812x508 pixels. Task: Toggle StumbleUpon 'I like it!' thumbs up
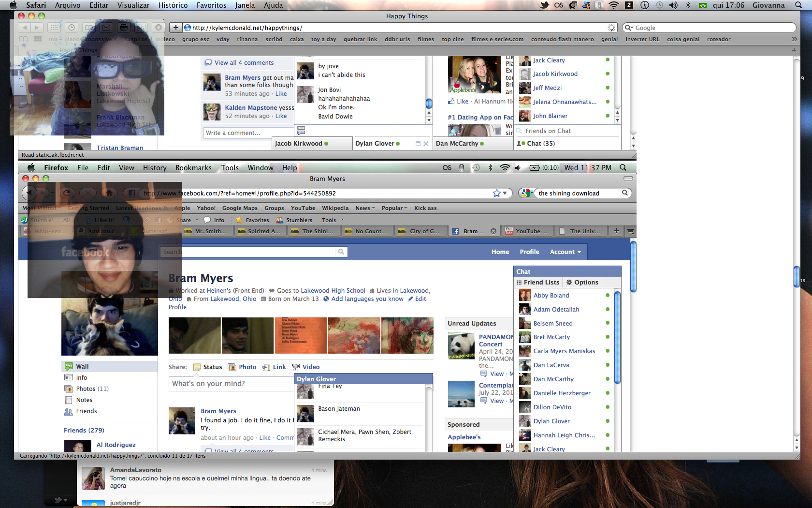click(x=100, y=220)
